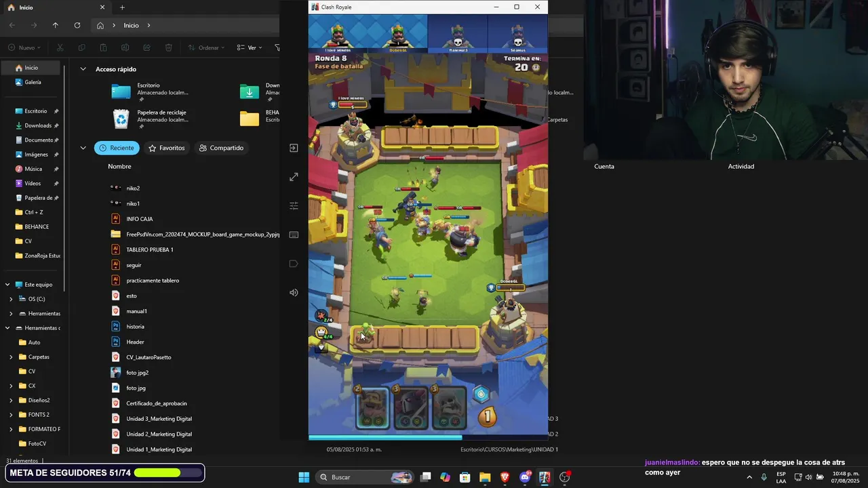Screen dimensions: 868x488
Task: Click the emulator side panel exit icon
Action: pyautogui.click(x=294, y=148)
